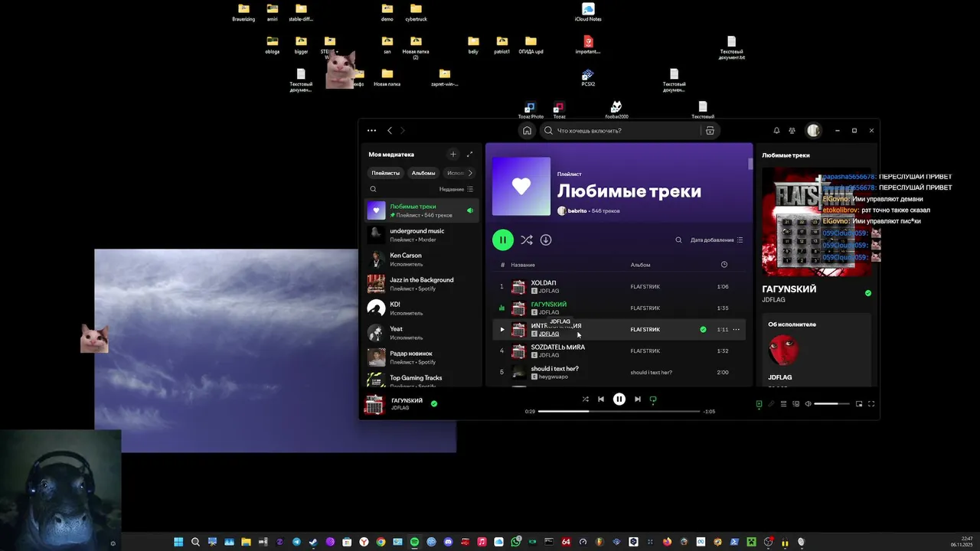Viewport: 980px width, 551px height.
Task: Open FLAГSTRИК album link in first row
Action: (645, 287)
